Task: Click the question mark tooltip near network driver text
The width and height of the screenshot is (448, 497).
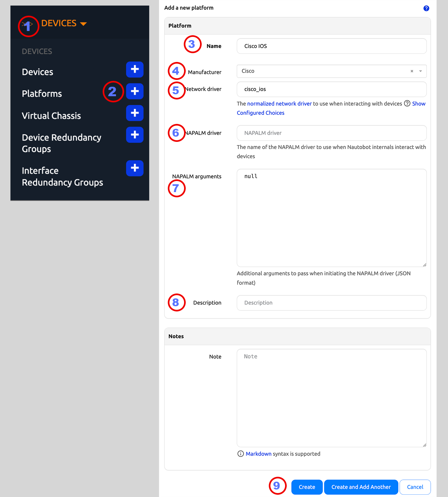Action: point(407,104)
